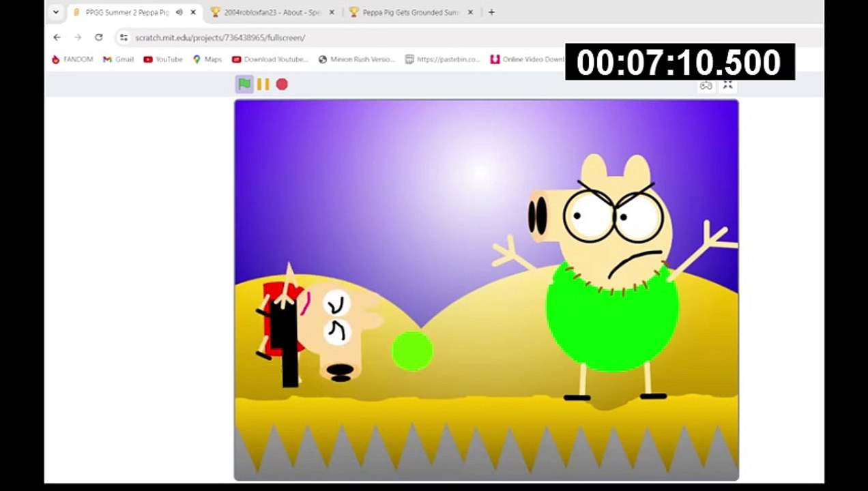
Task: Open the Download Youtube bookmark
Action: (x=270, y=59)
